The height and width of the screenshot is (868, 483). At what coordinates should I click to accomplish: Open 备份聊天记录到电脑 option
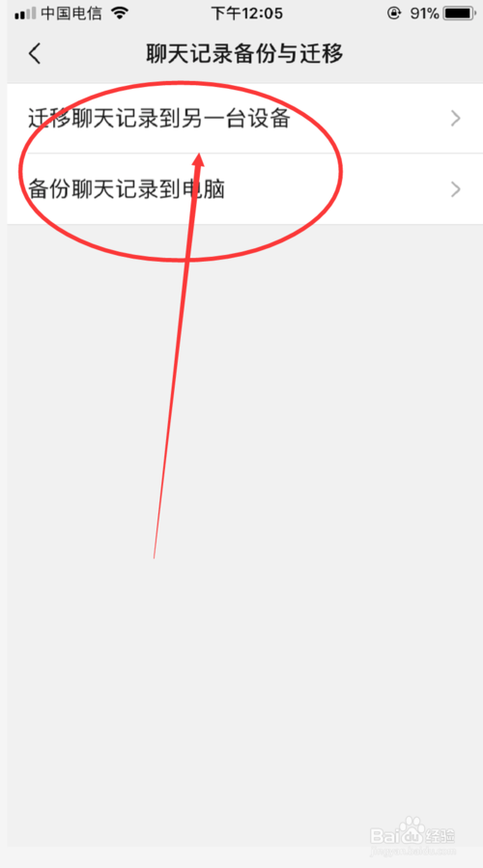point(244,189)
